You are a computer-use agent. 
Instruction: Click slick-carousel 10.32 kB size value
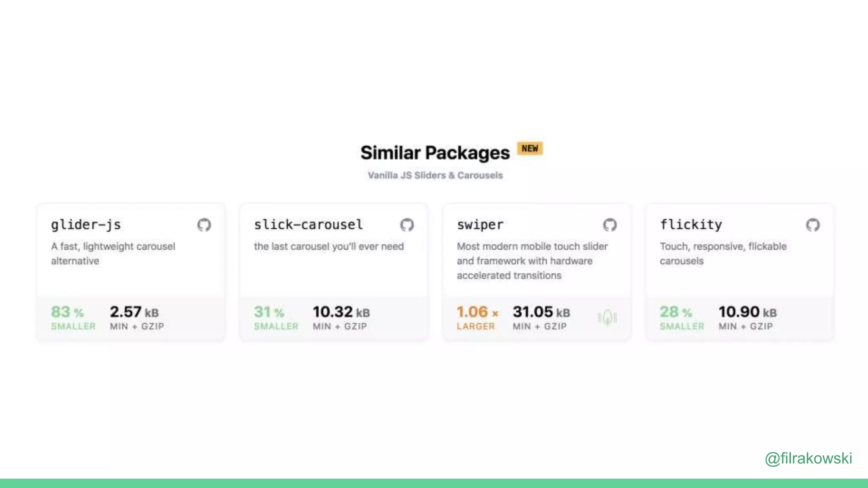pyautogui.click(x=341, y=312)
